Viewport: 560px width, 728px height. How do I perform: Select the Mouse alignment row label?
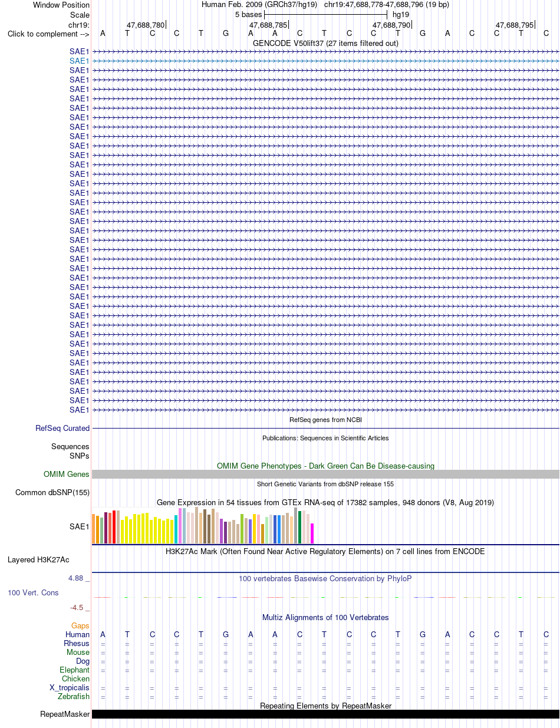(x=78, y=653)
